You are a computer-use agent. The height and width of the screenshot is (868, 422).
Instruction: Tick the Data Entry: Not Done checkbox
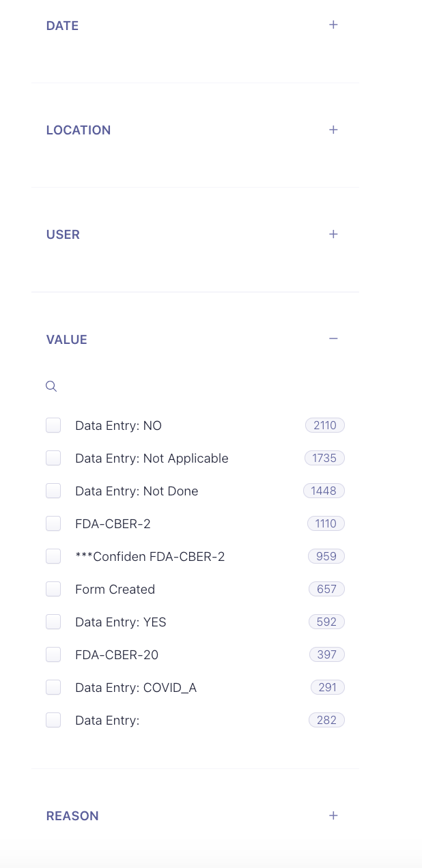click(x=53, y=491)
